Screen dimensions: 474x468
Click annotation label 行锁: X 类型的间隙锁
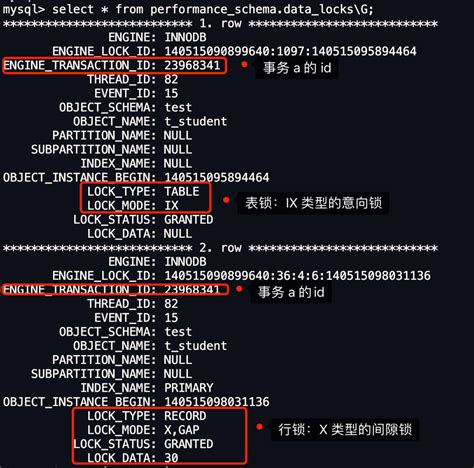(345, 429)
